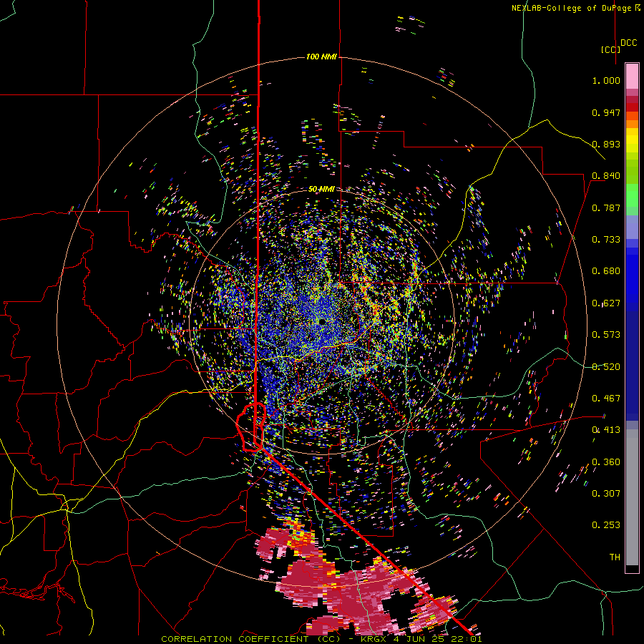Pick the bright green segment of the color bar
The width and height of the screenshot is (644, 644).
[x=632, y=195]
